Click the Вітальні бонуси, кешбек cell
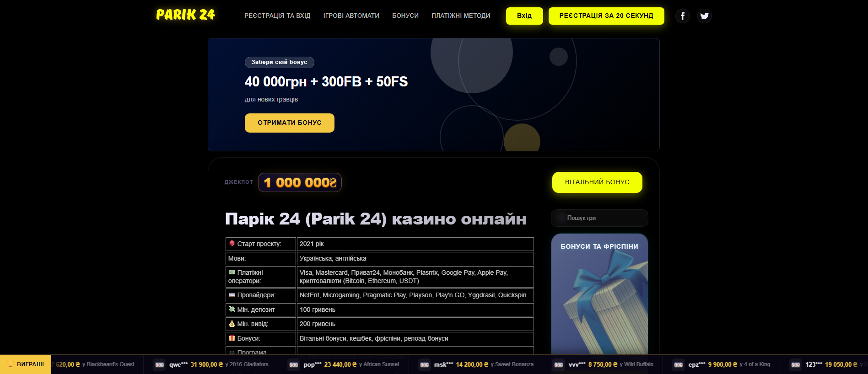The height and width of the screenshot is (374, 868). pos(415,338)
